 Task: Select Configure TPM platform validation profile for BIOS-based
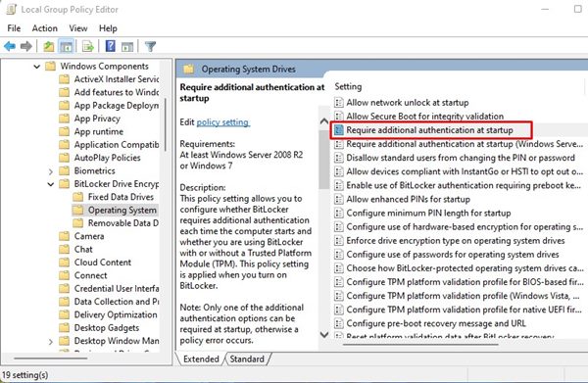pos(465,282)
